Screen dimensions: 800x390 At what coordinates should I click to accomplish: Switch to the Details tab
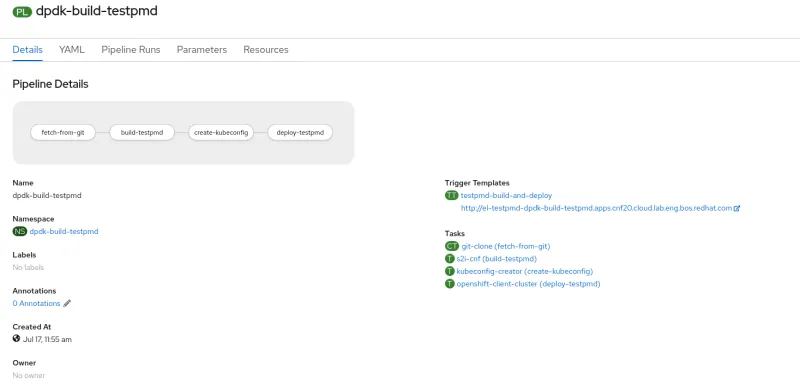tap(28, 50)
